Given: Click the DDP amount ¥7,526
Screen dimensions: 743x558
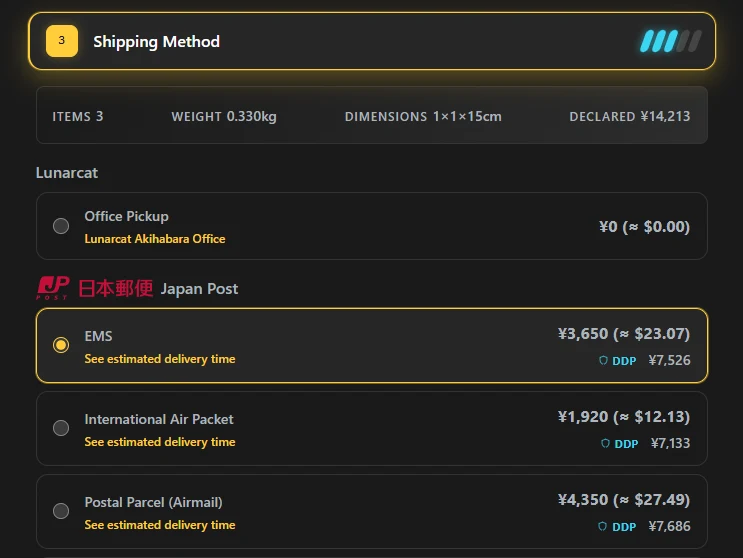Looking at the screenshot, I should pos(669,360).
